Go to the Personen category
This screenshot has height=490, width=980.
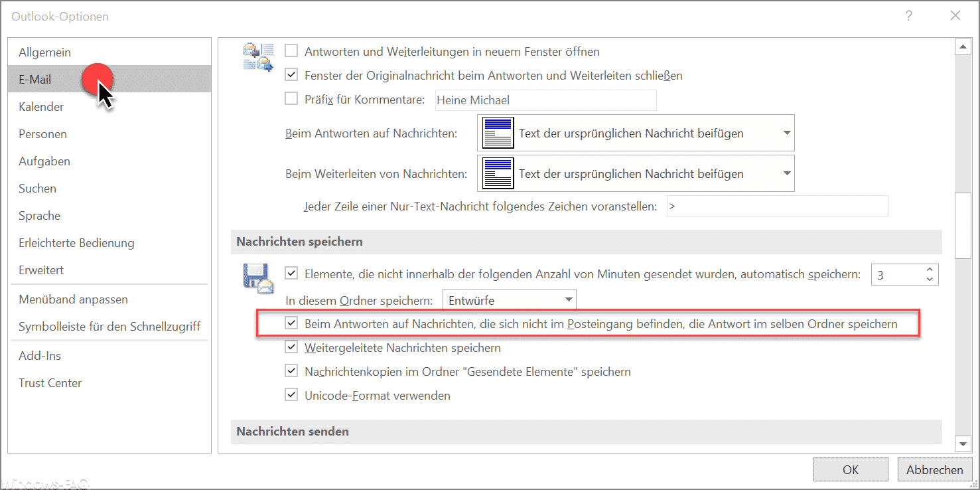point(109,133)
